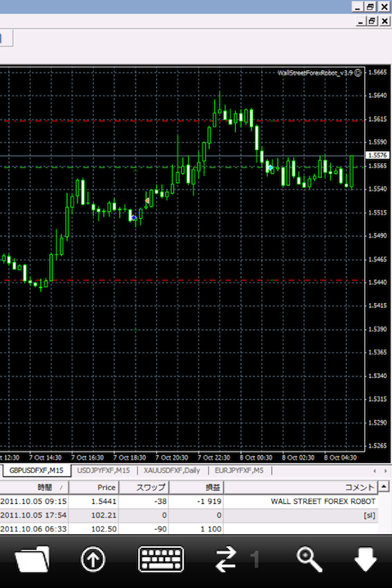Select the 2011.10.05 09:15 trade row
The height and width of the screenshot is (588, 392).
(x=189, y=501)
